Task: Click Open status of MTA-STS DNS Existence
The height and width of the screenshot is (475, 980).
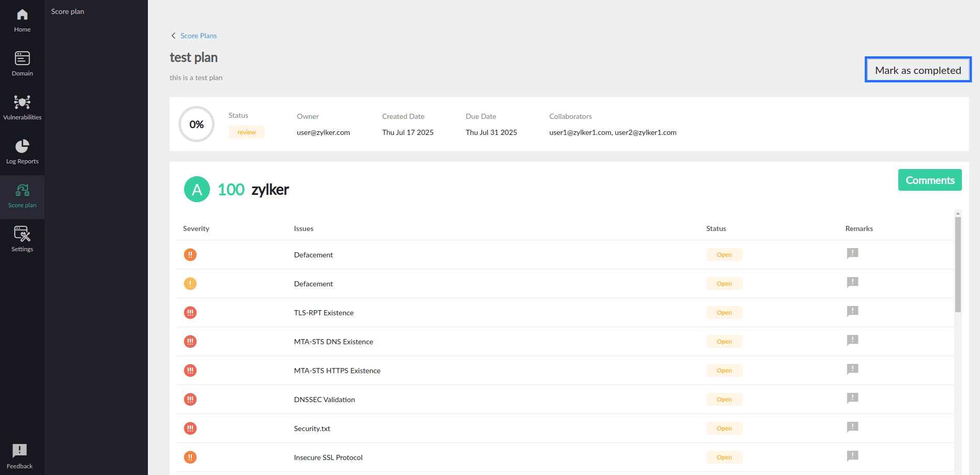Action: 724,342
